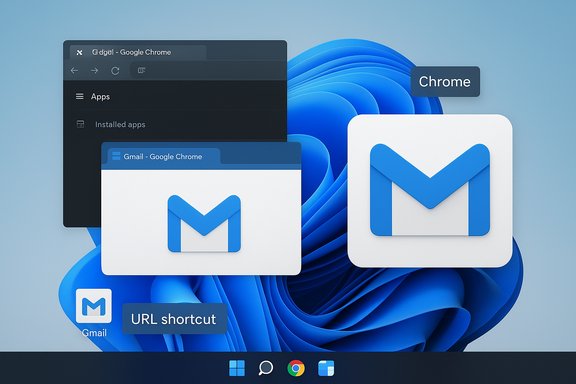Open the hamburger menu beside Apps
Screen dimensions: 576x384
[x=79, y=97]
